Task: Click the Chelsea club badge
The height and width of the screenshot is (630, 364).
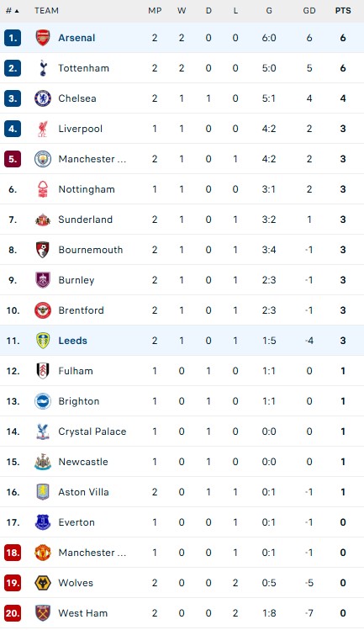Action: [43, 98]
